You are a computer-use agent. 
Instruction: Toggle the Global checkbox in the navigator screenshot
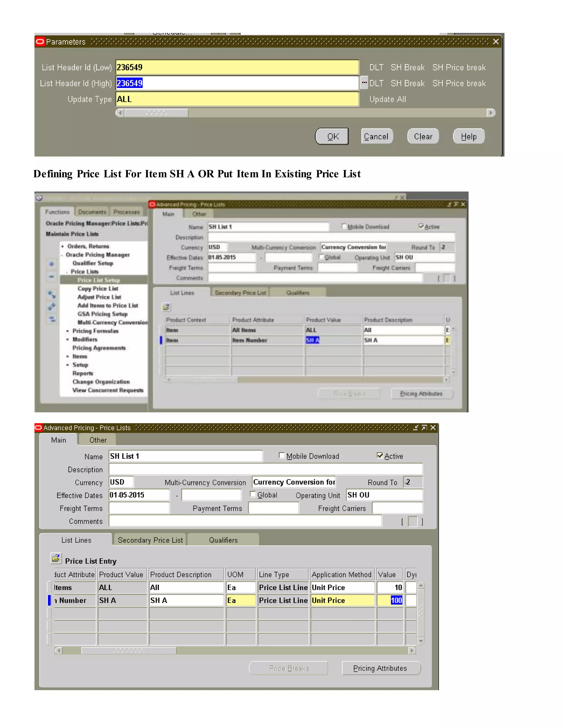[321, 257]
